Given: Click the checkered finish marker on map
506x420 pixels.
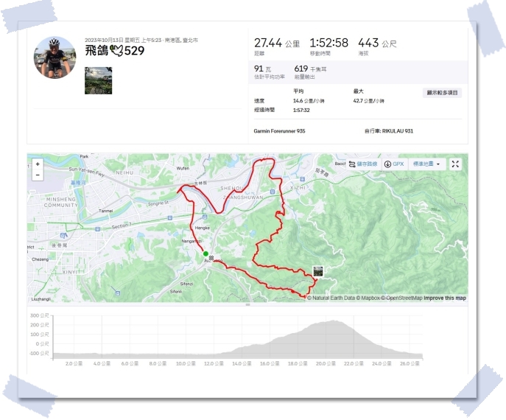Looking at the screenshot, I should (x=211, y=258).
